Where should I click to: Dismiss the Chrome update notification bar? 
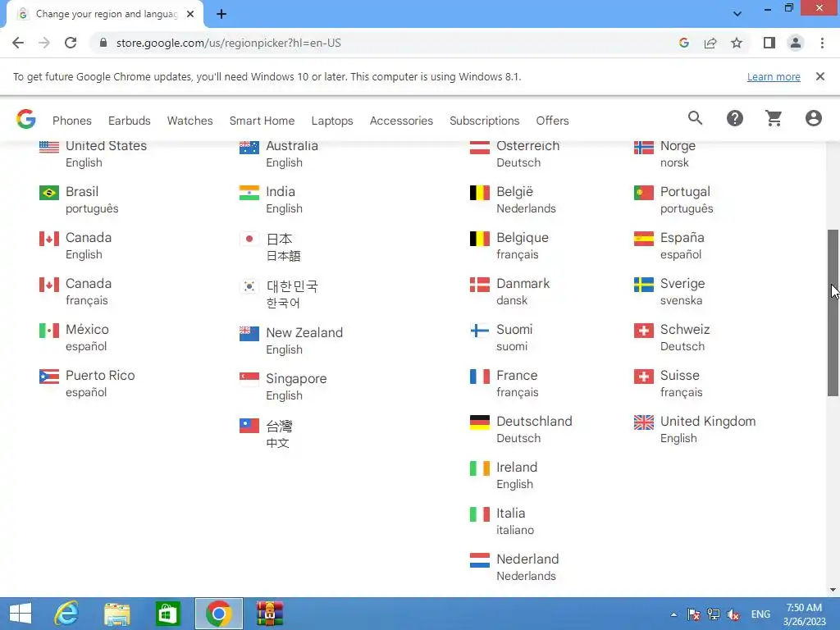click(x=819, y=76)
